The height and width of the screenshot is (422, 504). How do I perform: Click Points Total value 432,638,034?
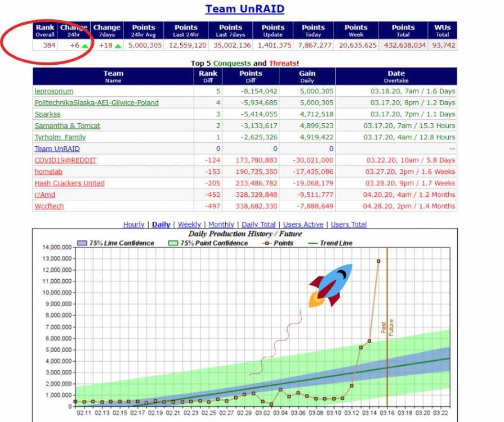click(x=405, y=45)
